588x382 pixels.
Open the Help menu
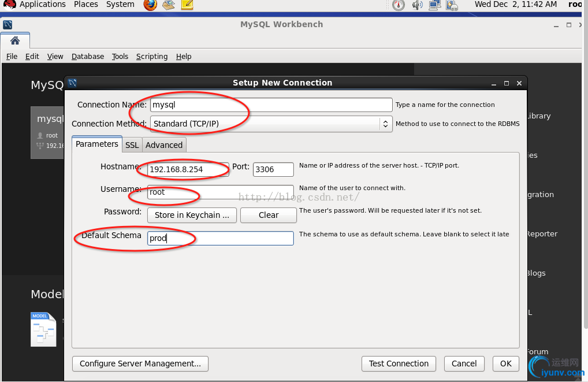click(x=184, y=56)
